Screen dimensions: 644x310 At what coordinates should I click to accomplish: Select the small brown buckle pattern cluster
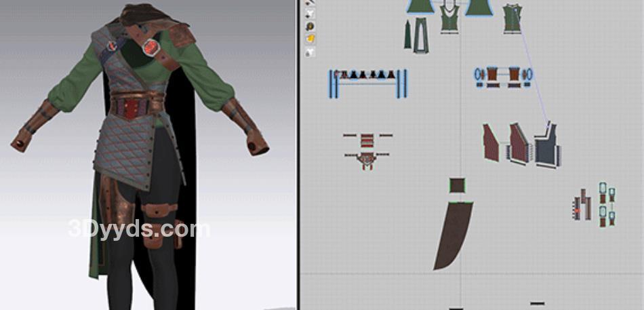coord(367,149)
